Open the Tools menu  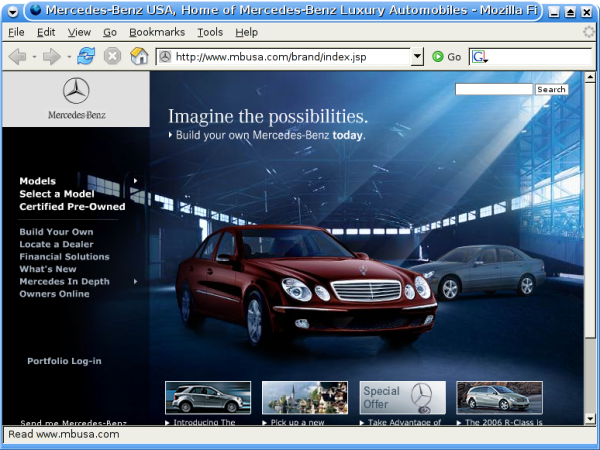(x=210, y=33)
